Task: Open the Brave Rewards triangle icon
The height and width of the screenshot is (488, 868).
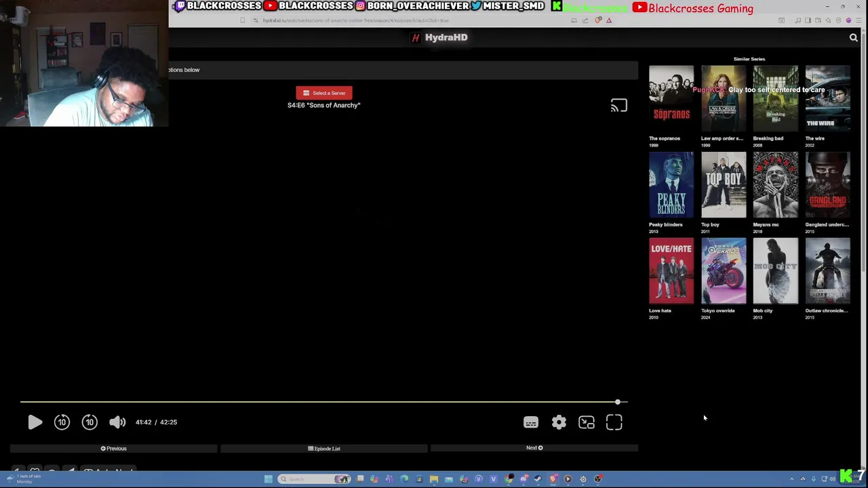Action: (x=609, y=20)
